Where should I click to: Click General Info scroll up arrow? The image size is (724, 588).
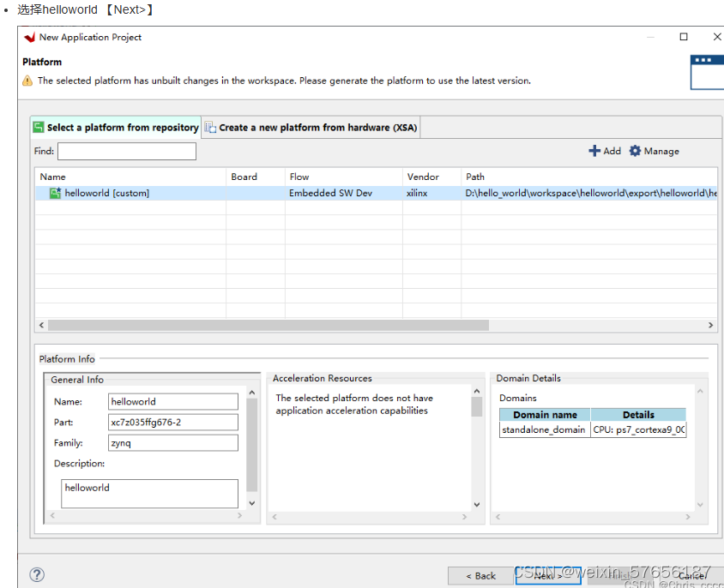tap(252, 393)
